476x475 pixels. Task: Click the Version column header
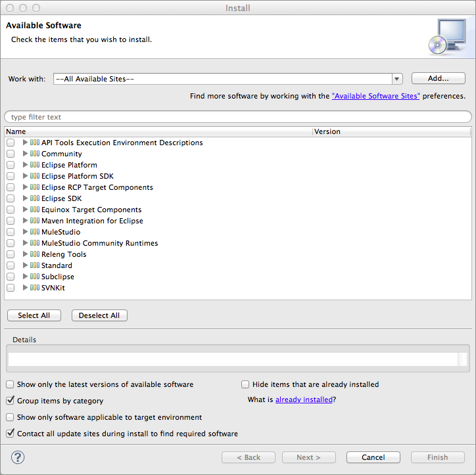[392, 131]
